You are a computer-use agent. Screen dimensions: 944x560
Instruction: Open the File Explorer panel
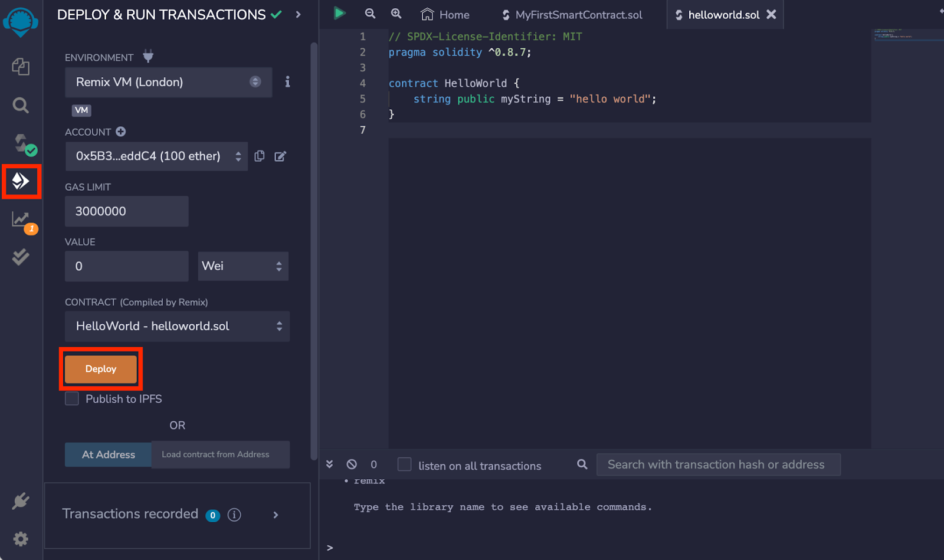click(21, 67)
